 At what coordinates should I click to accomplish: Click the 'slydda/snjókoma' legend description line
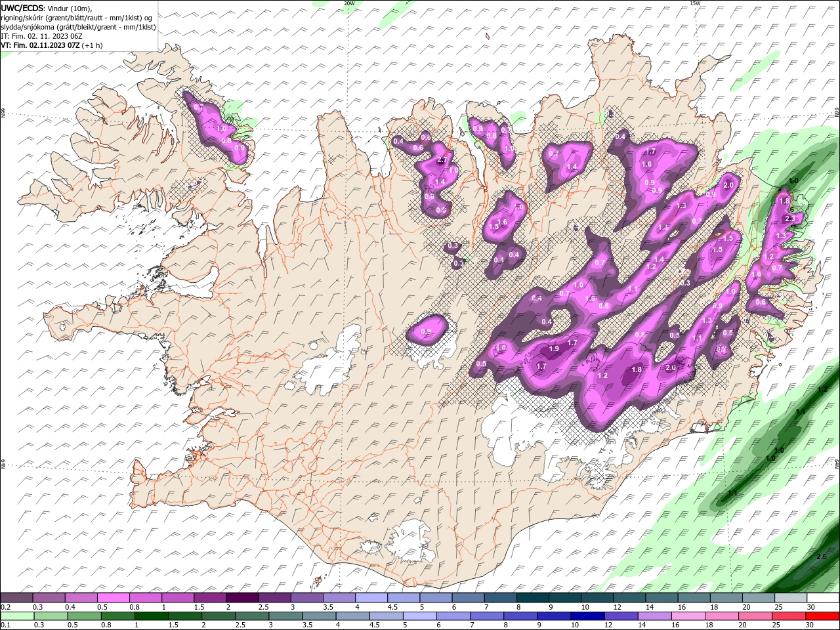pyautogui.click(x=79, y=27)
